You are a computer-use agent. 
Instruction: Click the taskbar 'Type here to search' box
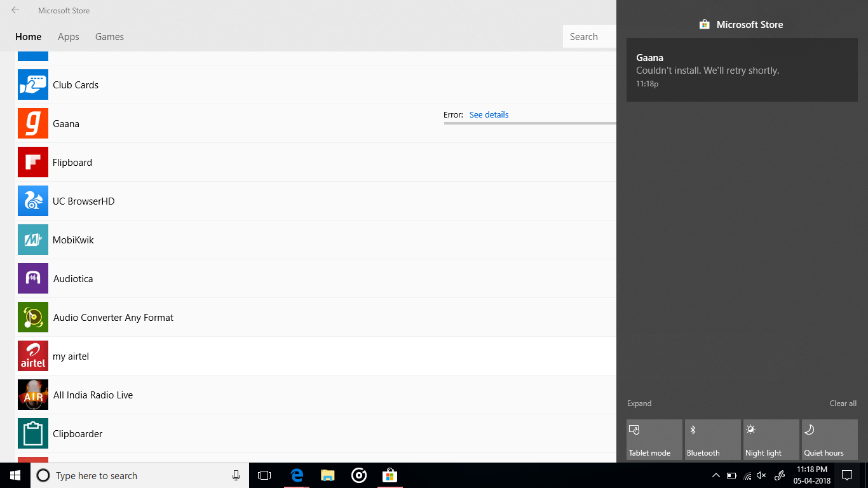point(140,475)
